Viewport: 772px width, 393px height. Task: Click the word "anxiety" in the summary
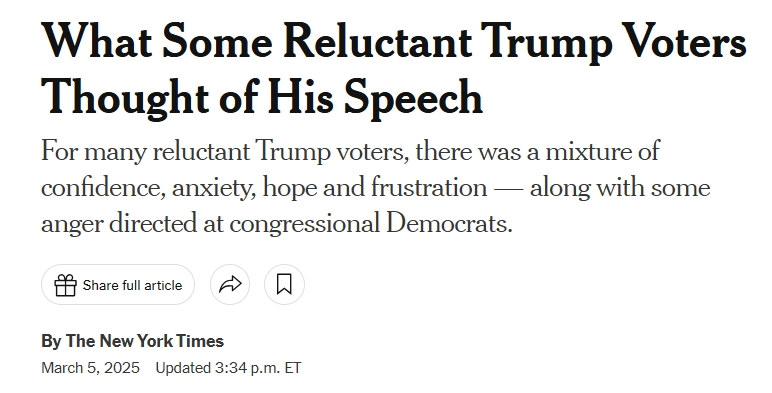point(214,189)
